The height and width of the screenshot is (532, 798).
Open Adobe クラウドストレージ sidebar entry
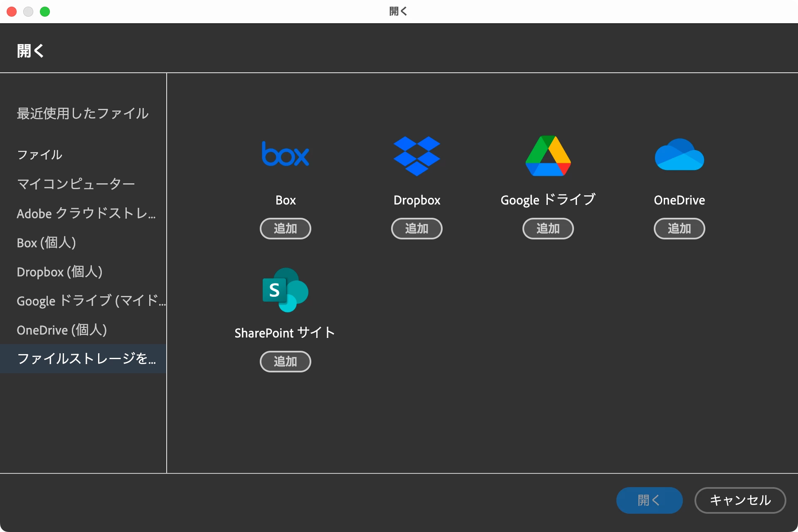[86, 213]
